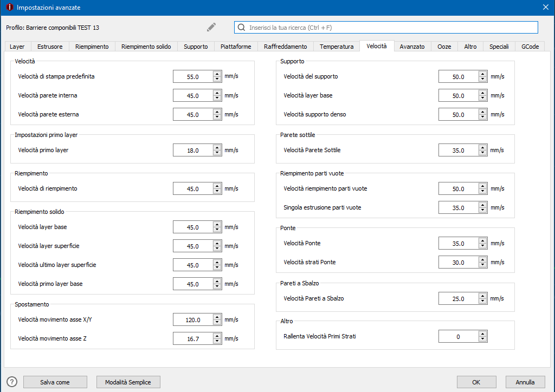Increase Velocità di stampa predefinita value
This screenshot has width=555, height=392.
point(217,74)
